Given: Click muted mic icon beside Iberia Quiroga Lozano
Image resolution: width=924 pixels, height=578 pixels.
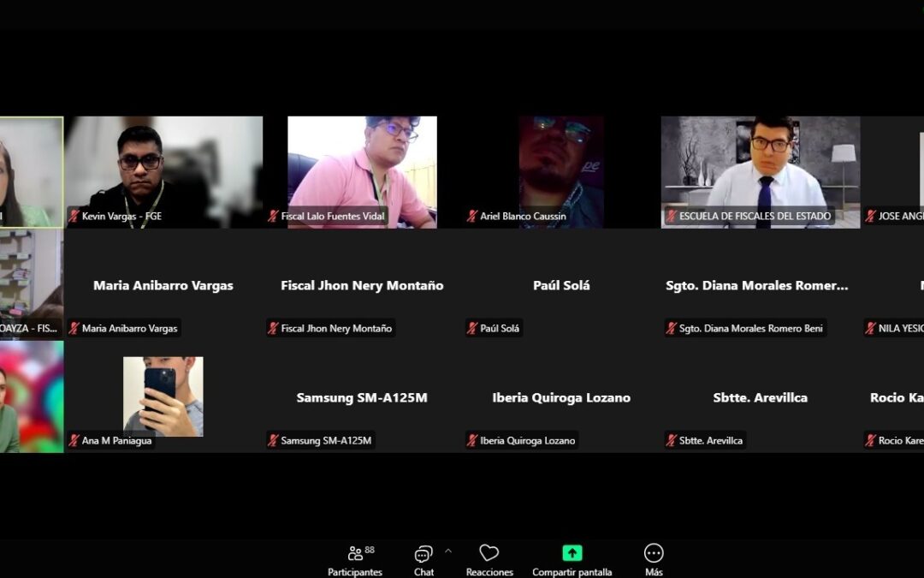Looking at the screenshot, I should pyautogui.click(x=472, y=441).
